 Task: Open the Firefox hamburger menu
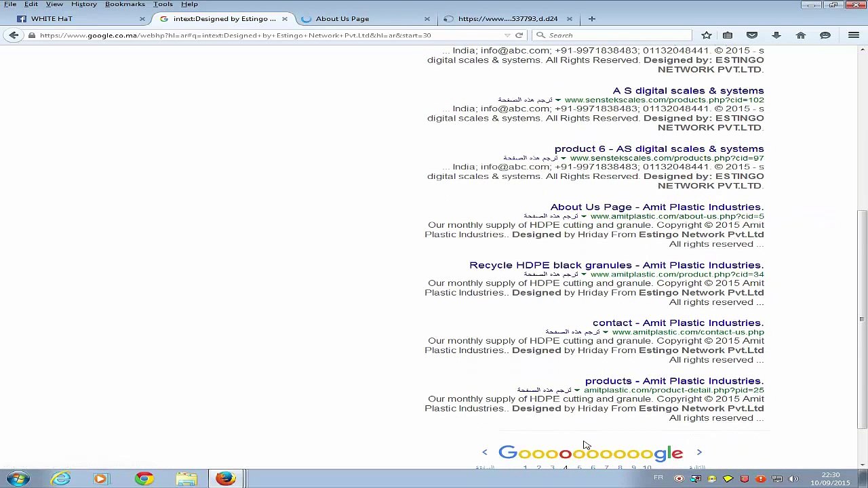[854, 35]
